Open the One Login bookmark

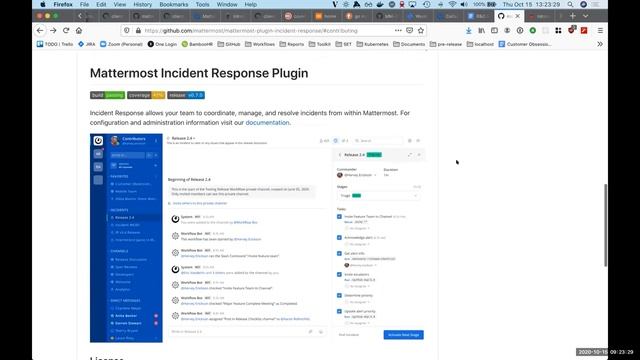click(162, 44)
